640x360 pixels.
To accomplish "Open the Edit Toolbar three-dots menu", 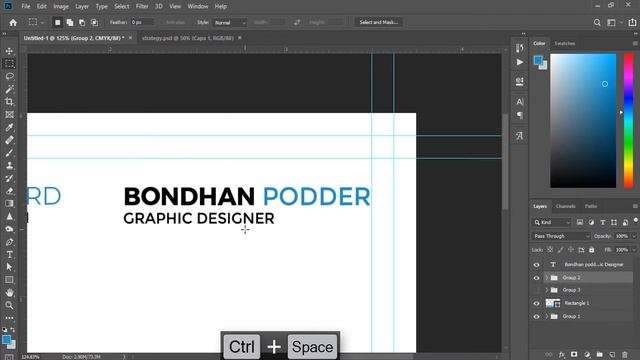I will click(9, 318).
